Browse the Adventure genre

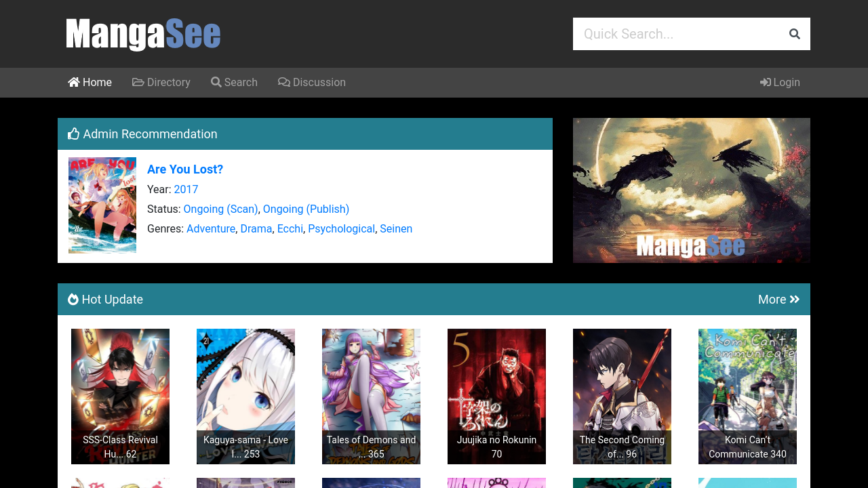pos(211,229)
